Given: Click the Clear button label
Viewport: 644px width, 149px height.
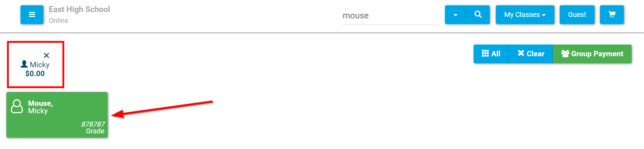Looking at the screenshot, I should [535, 54].
